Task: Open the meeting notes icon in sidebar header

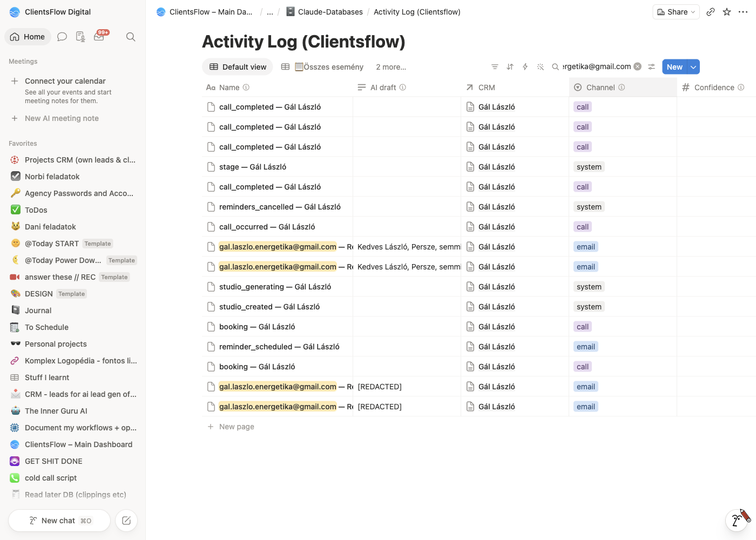Action: (80, 37)
